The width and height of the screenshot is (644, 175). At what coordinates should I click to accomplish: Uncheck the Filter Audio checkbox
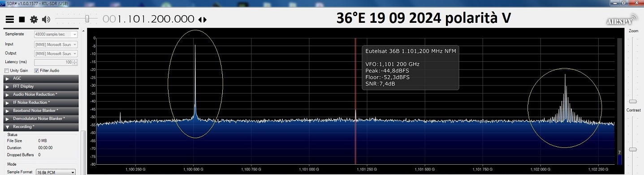(36, 71)
